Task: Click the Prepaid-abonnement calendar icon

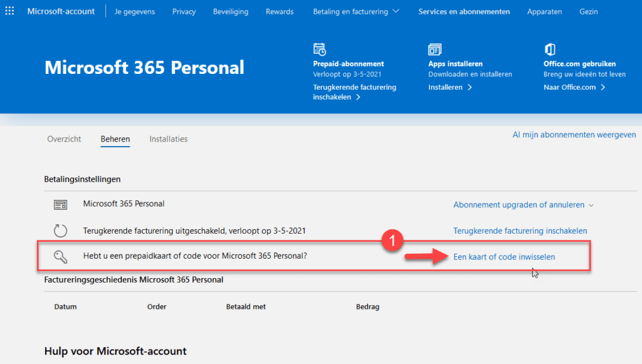Action: point(319,49)
